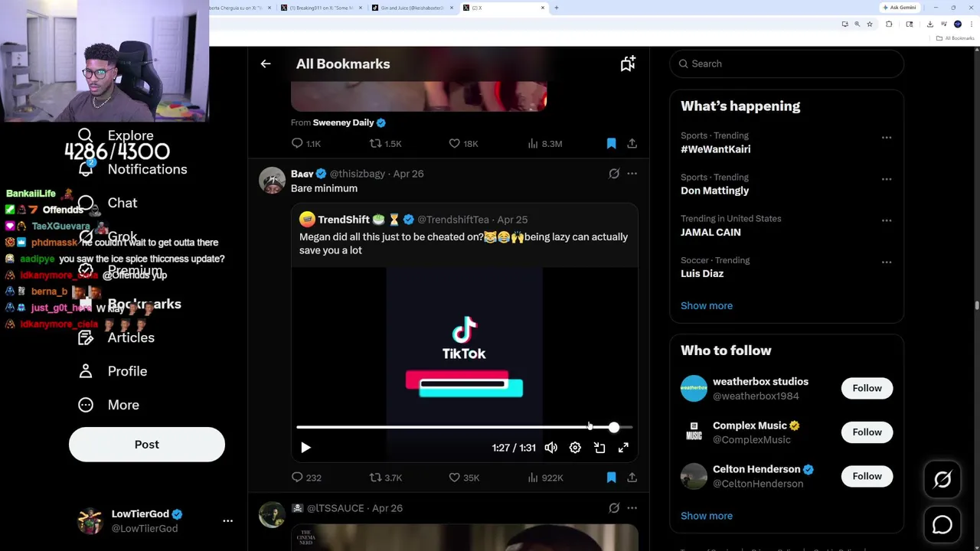Show more trending topics

click(707, 306)
